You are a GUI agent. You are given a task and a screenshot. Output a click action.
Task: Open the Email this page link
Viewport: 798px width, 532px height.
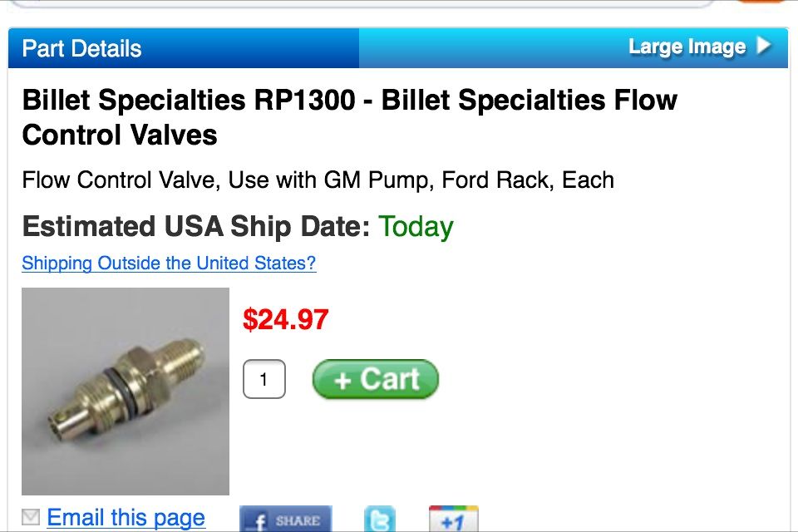(126, 518)
